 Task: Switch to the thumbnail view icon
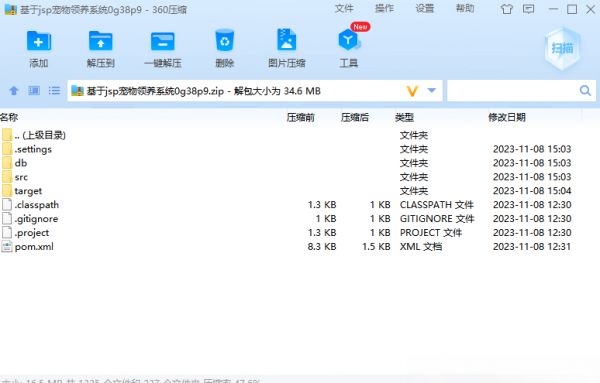(34, 91)
